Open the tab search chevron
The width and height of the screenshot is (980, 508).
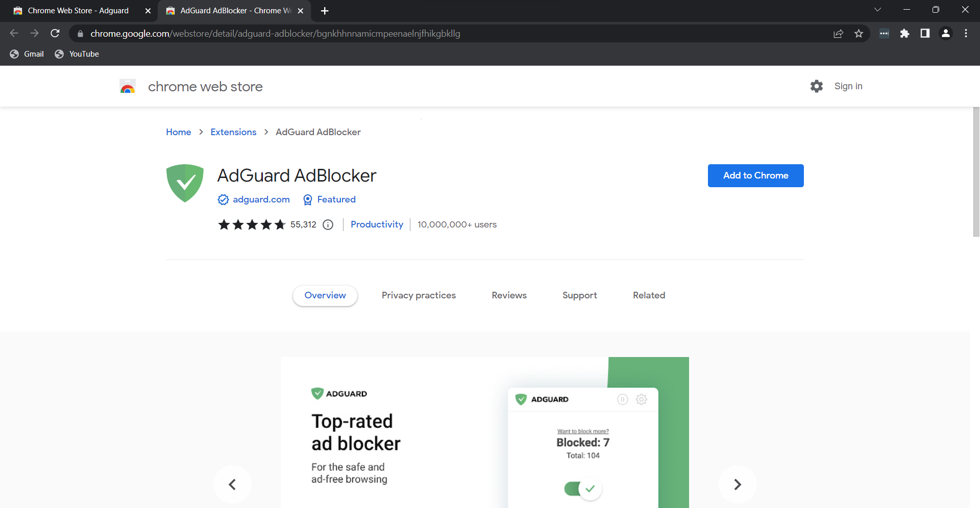tap(878, 9)
